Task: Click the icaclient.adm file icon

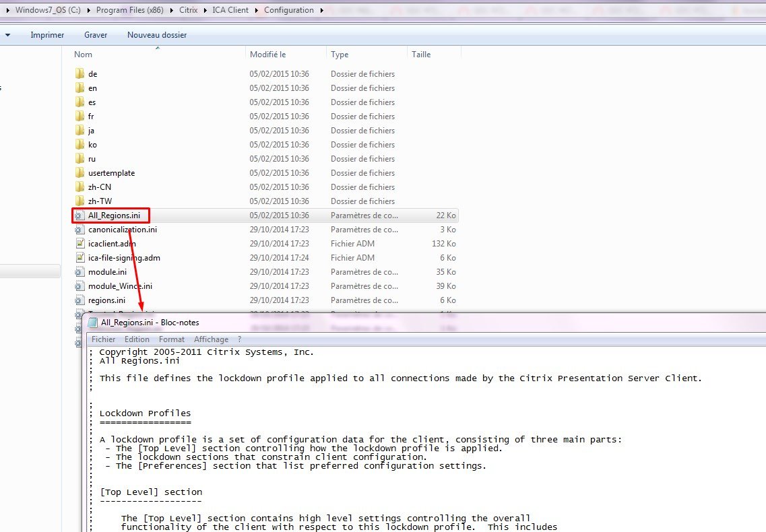Action: (x=79, y=244)
